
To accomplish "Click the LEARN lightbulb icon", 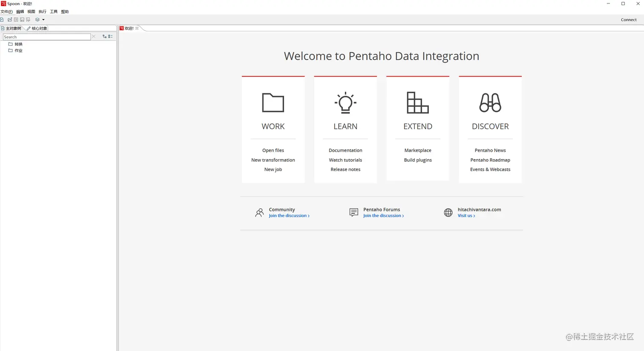I will 345,103.
